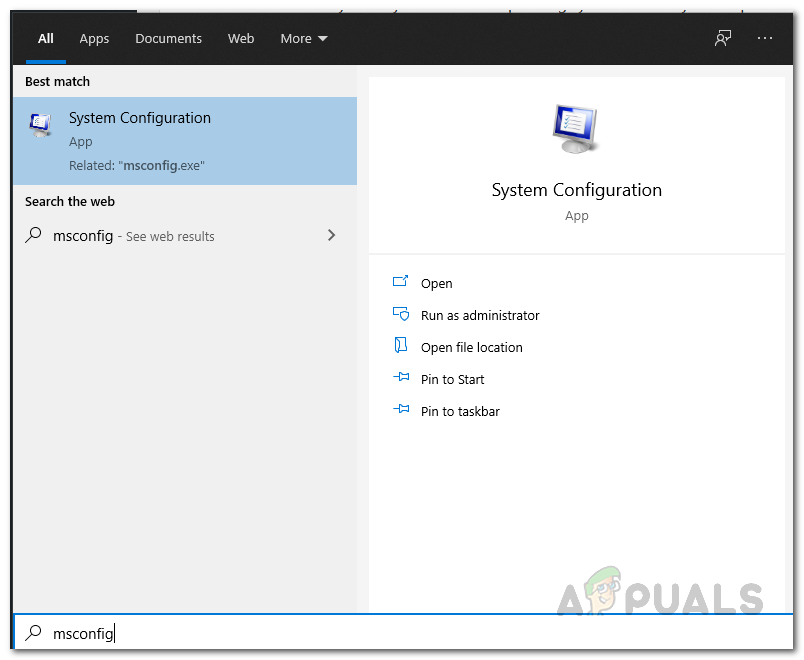Click the Open action icon
Viewport: 804px width, 660px height.
point(400,281)
